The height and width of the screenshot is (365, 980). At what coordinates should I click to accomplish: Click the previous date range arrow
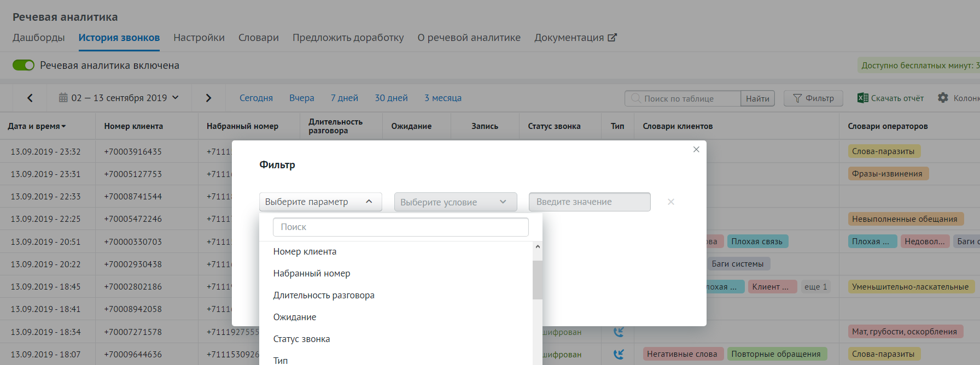pos(30,98)
